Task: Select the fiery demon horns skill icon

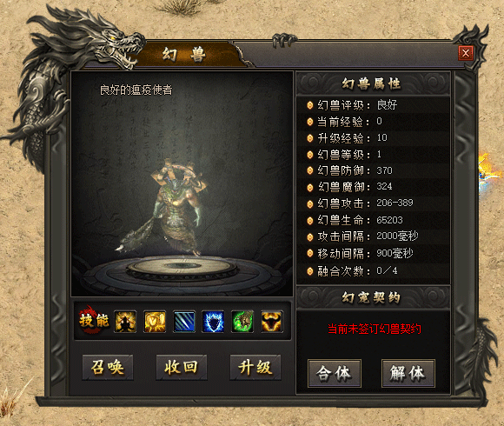Action: tap(272, 321)
